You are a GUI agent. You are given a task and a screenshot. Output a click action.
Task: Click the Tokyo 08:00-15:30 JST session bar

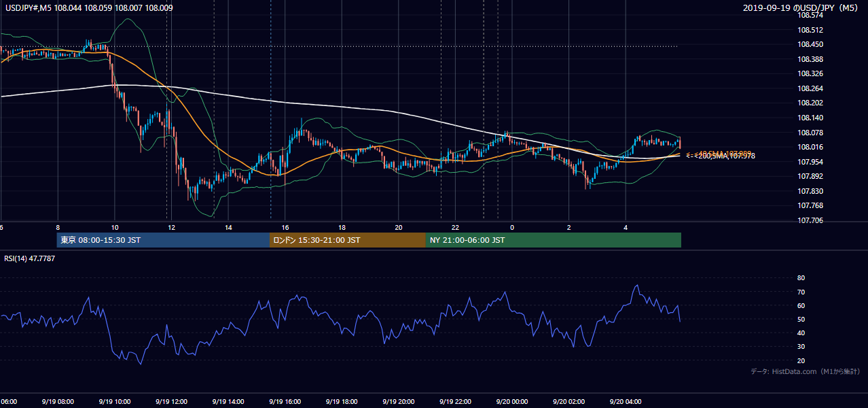(x=163, y=240)
